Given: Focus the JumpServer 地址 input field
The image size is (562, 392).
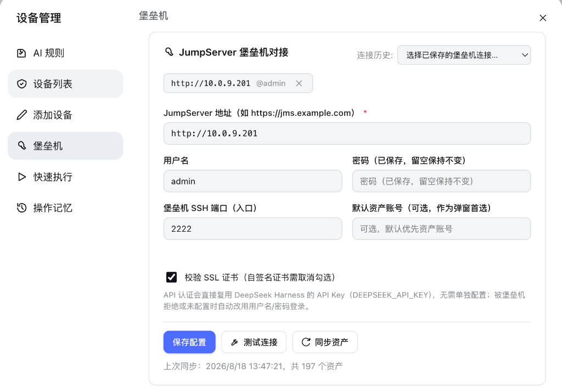Looking at the screenshot, I should point(347,134).
